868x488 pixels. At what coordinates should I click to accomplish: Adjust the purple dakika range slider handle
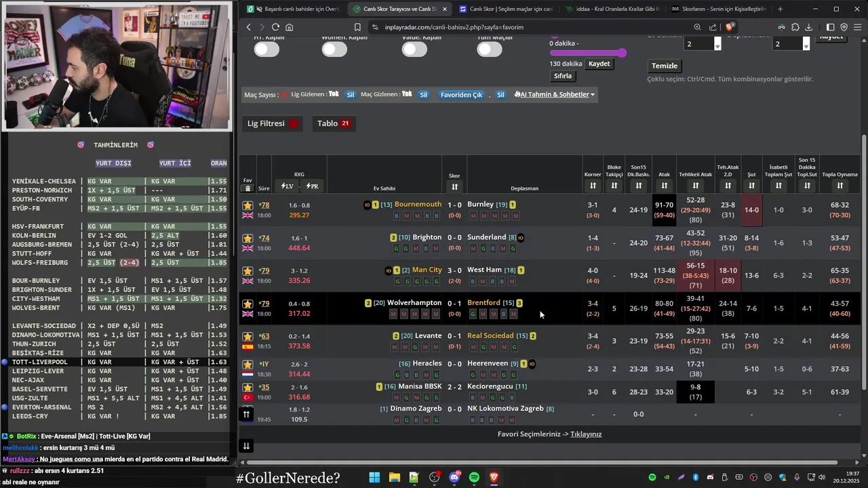(622, 53)
